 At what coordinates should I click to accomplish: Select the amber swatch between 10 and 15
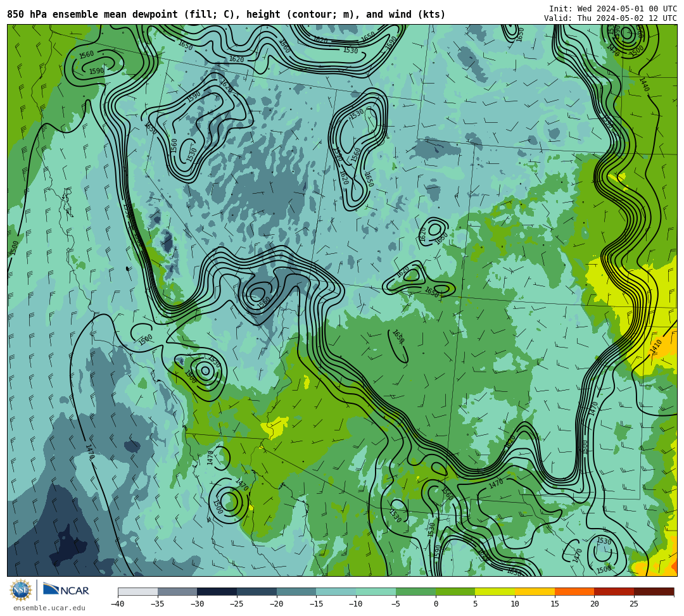pos(535,591)
